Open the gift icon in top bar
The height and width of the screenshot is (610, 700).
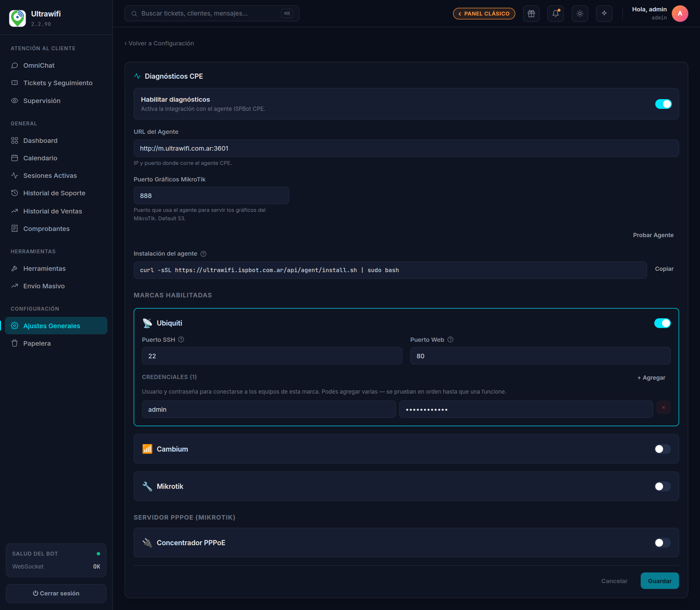(x=531, y=14)
